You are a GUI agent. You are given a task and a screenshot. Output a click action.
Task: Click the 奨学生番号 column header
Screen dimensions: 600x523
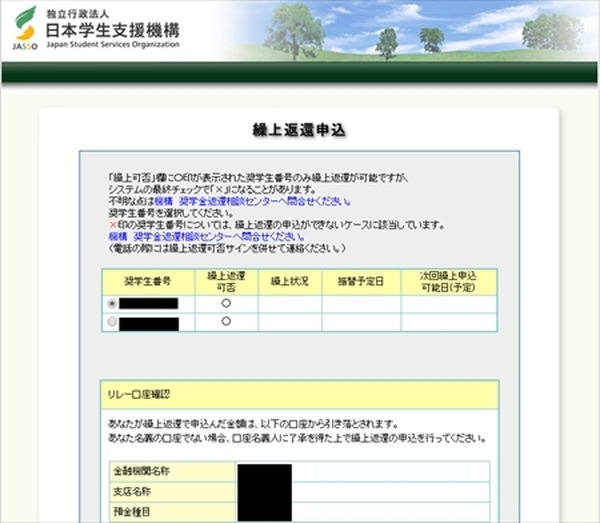pyautogui.click(x=148, y=282)
